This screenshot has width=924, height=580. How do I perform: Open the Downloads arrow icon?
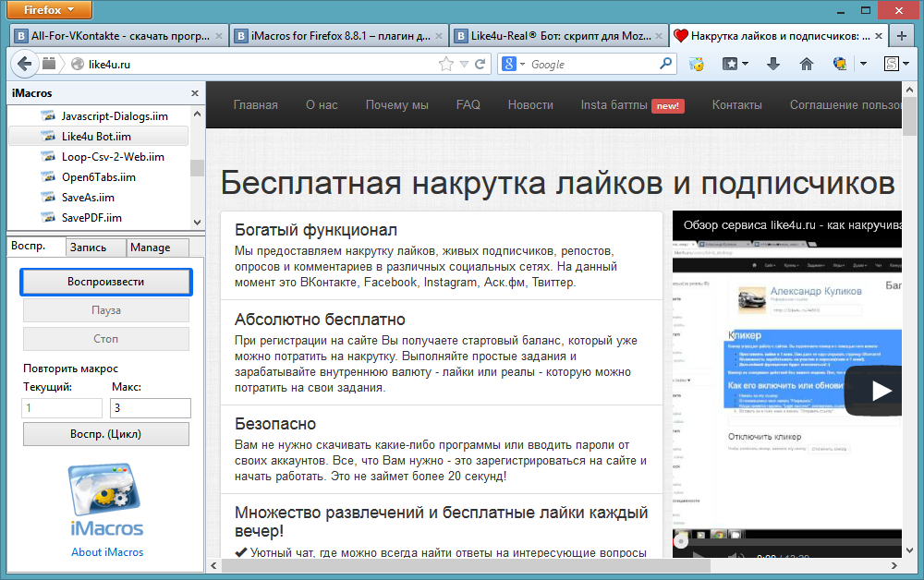coord(773,64)
